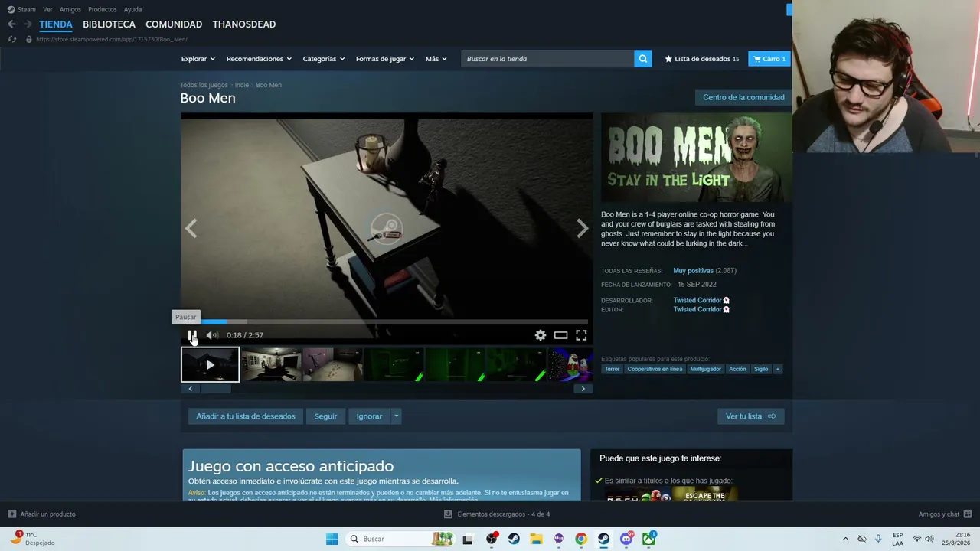Viewport: 980px width, 551px height.
Task: Switch to the COMUNIDAD tab
Action: click(x=174, y=24)
